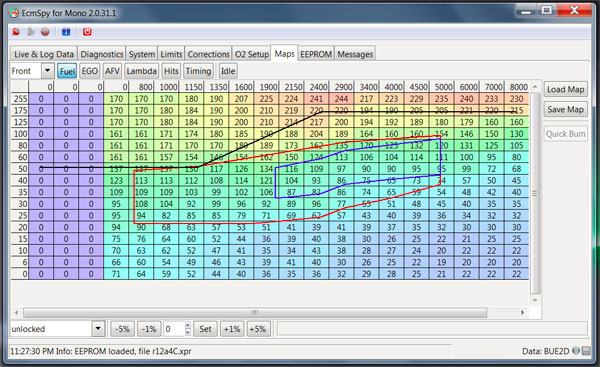Image resolution: width=600 pixels, height=367 pixels.
Task: Select the 255 row header
Action: 20,99
